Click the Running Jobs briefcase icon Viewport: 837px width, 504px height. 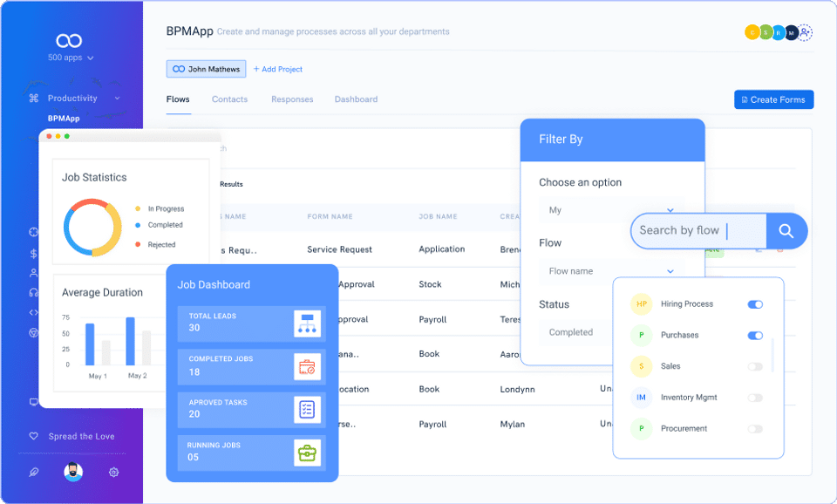(307, 453)
